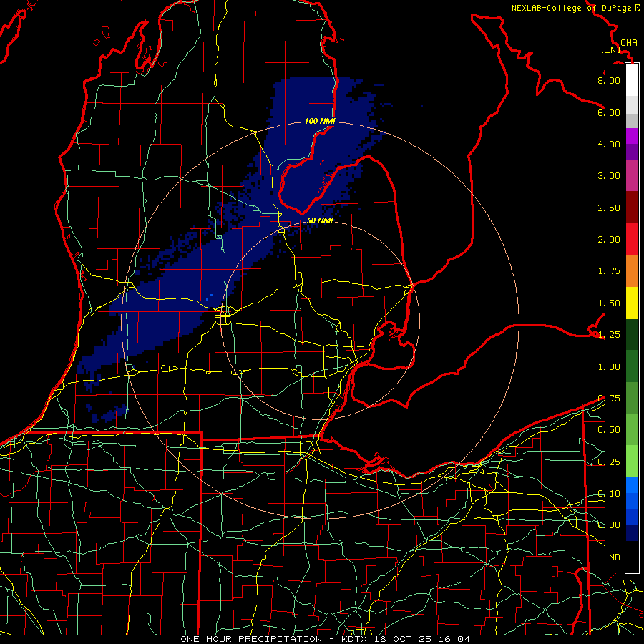This screenshot has width=644, height=644.
Task: Select the pink legend swatch at 3.00
Action: (632, 176)
